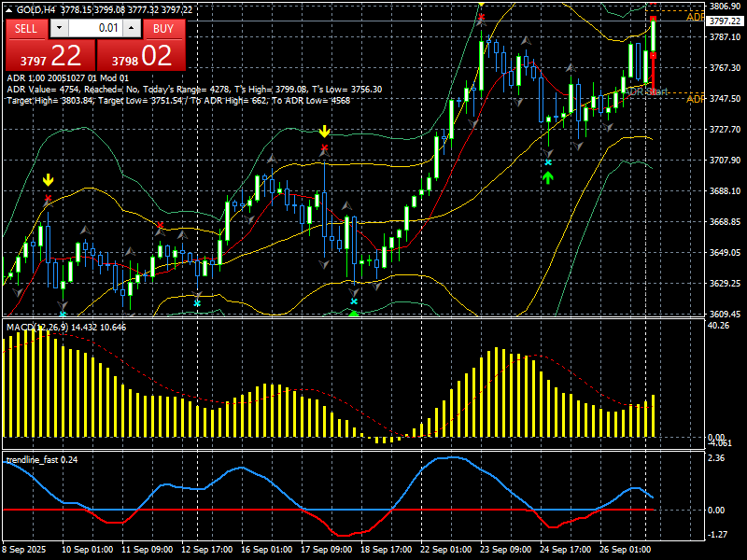Click the 22 Sep 01:00 time label

[x=446, y=549]
